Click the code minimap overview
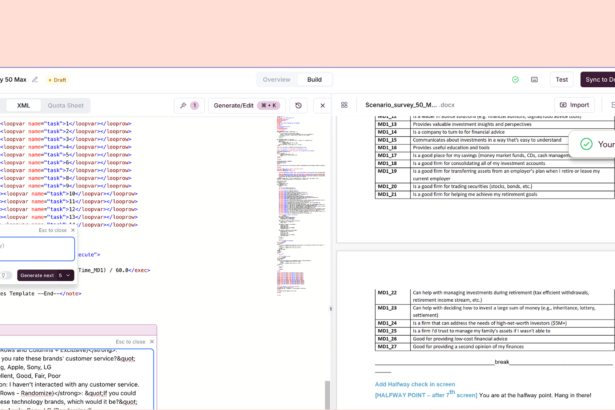This screenshot has height=410, width=615. tap(300, 206)
